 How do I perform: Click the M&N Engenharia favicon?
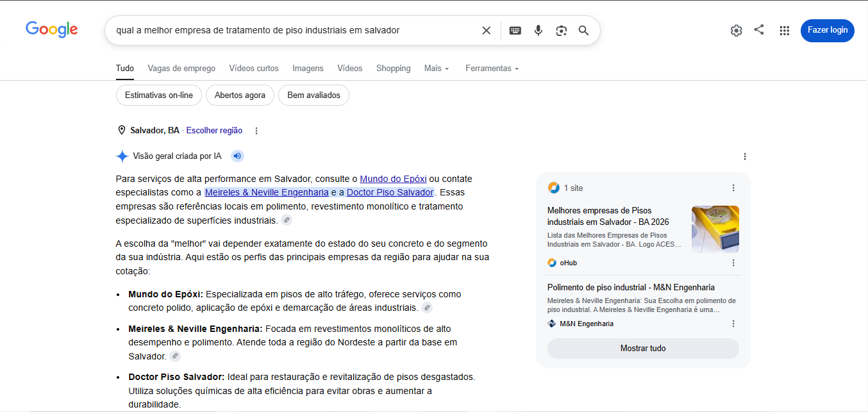coord(551,324)
